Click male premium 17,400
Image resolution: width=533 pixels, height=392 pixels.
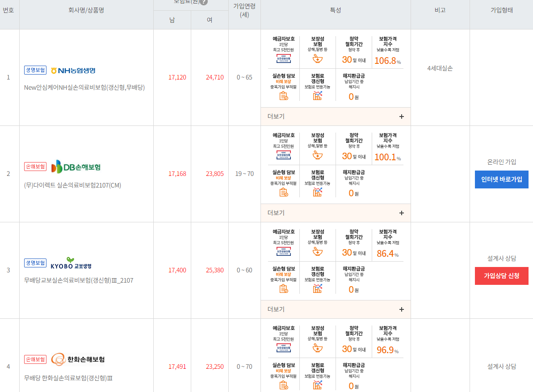177,271
